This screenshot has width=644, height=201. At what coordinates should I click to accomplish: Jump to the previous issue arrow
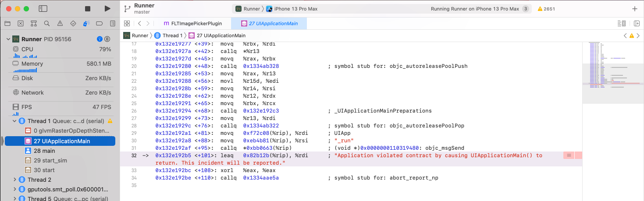pyautogui.click(x=626, y=35)
